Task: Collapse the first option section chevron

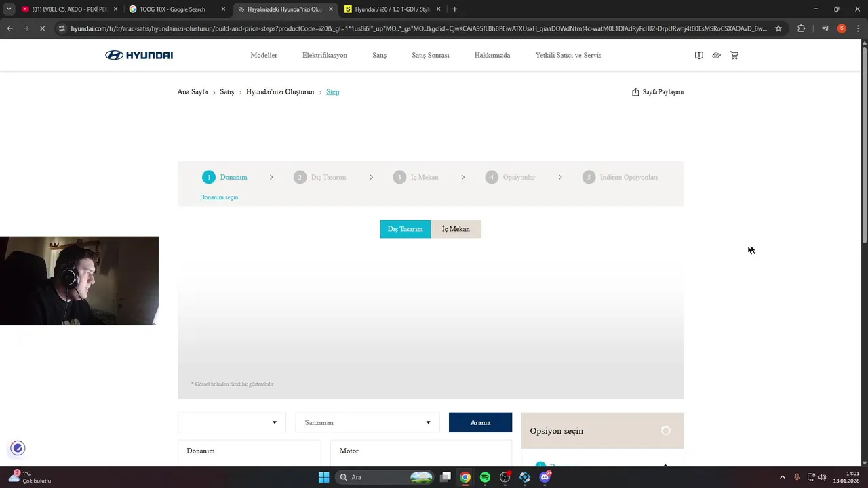Action: tap(665, 465)
